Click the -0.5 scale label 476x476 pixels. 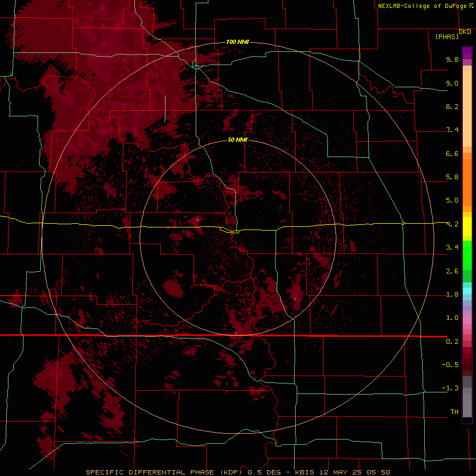coord(450,365)
